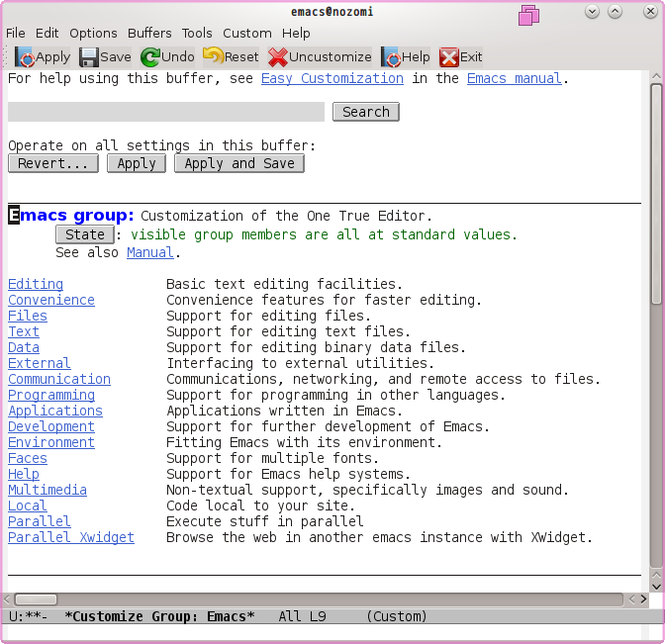The height and width of the screenshot is (644, 665).
Task: Click the Apply toolbar icon
Action: (x=25, y=57)
